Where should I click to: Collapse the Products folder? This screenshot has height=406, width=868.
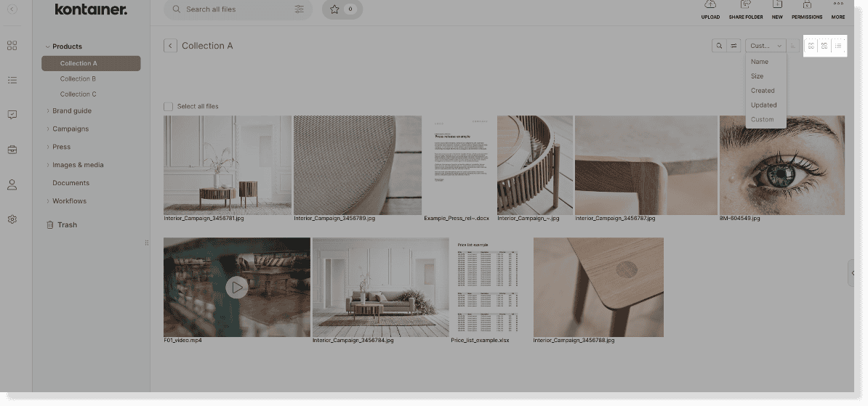(x=47, y=46)
